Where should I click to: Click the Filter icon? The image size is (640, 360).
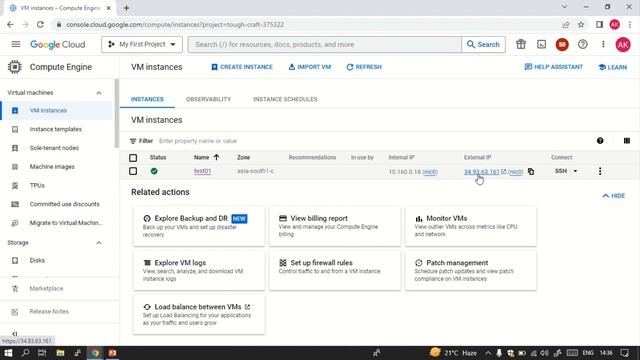pos(133,141)
